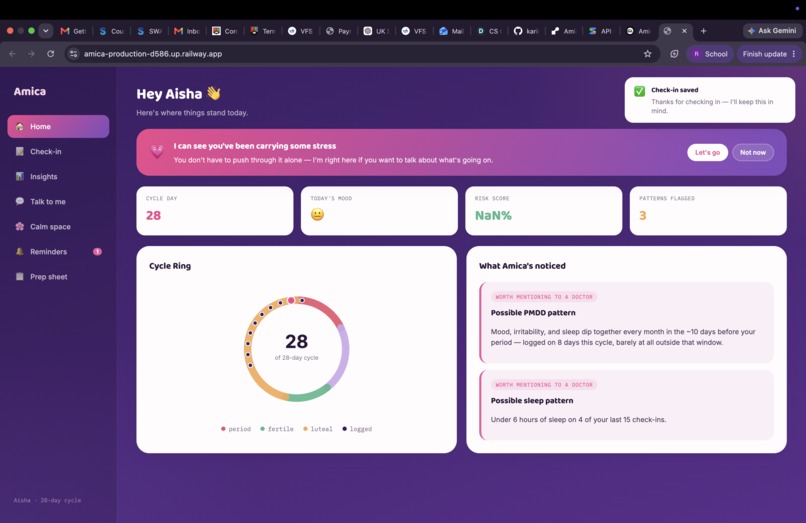Switch to the Gmail Inbox tab
The height and width of the screenshot is (523, 806).
187,31
